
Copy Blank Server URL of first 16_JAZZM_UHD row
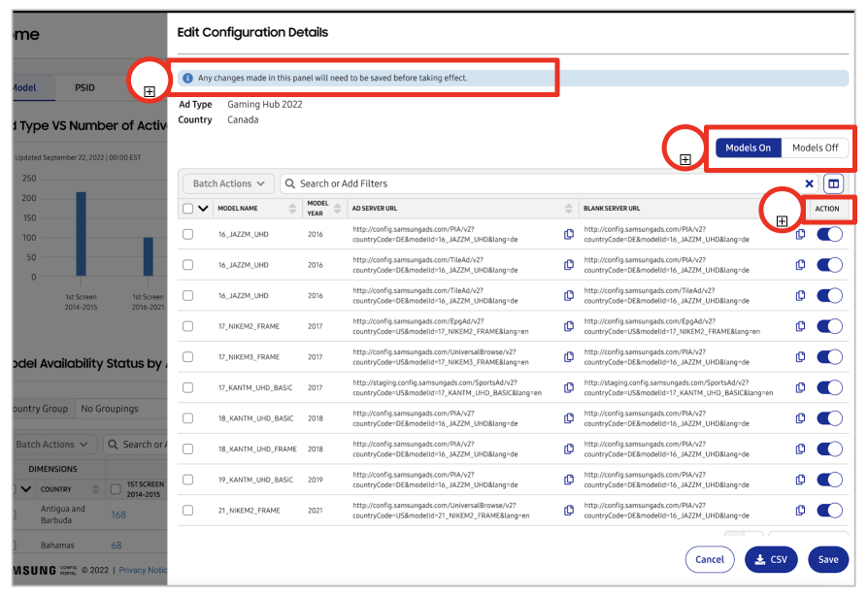[x=800, y=234]
